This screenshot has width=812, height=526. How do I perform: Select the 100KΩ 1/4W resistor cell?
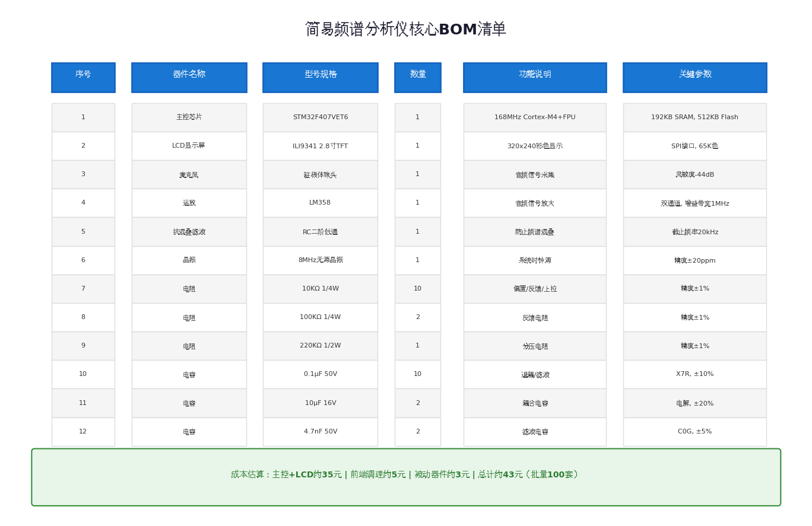(321, 317)
